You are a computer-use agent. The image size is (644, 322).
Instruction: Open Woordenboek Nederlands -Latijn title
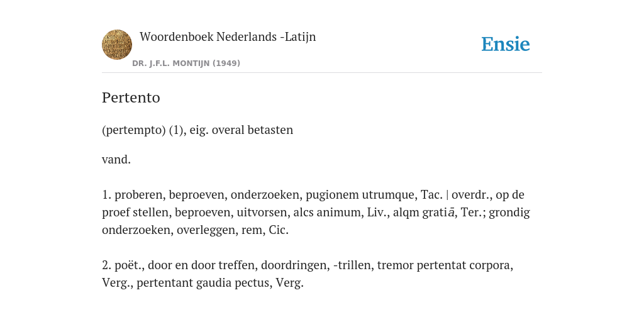228,36
